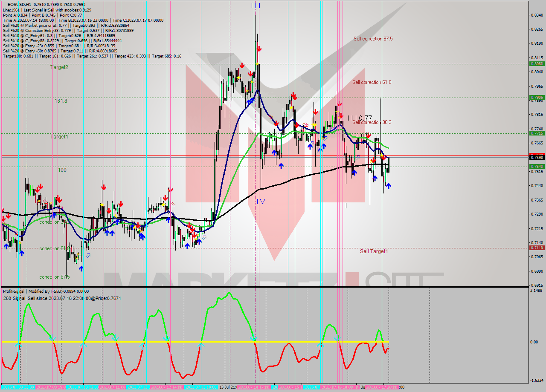
Task: Click the 2.1488 indicator scale value
Action: 536,291
